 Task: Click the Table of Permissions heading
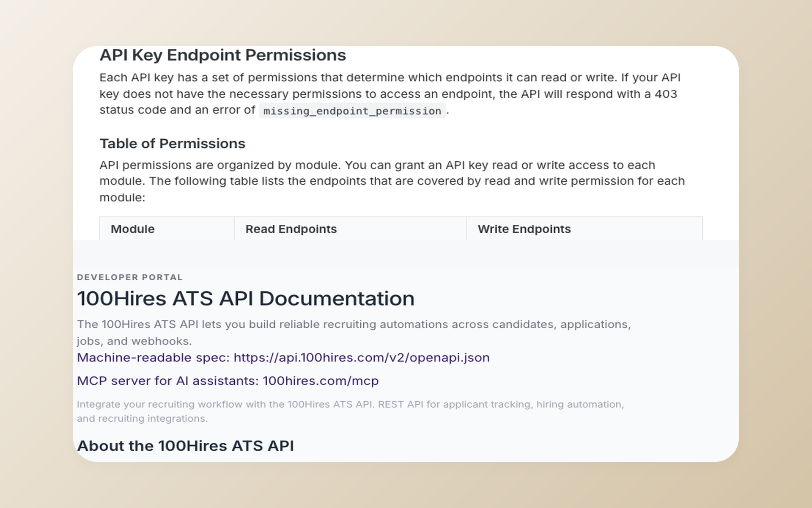click(x=173, y=144)
